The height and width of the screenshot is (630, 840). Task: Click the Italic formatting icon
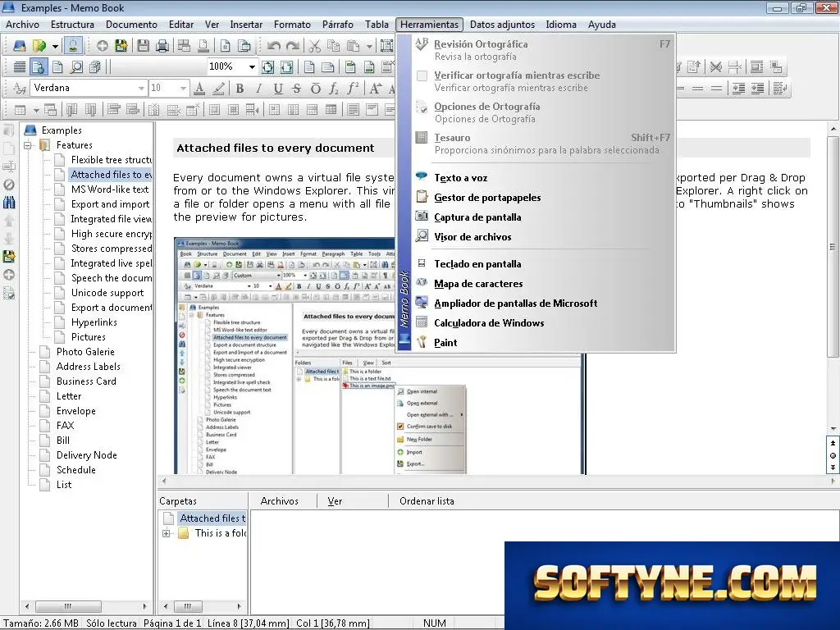pos(258,89)
